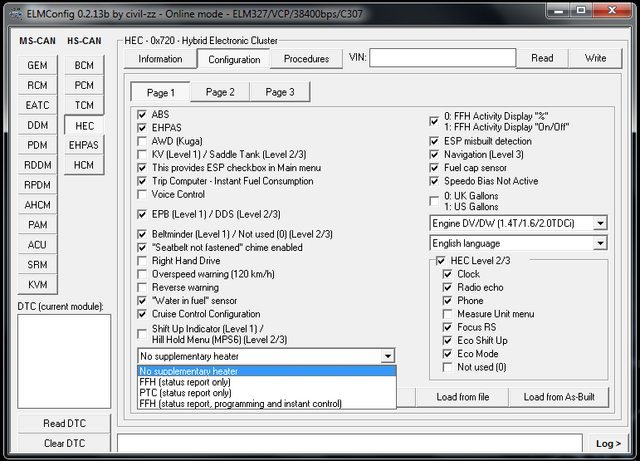This screenshot has height=461, width=640.
Task: Select the EATC module button
Action: pyautogui.click(x=37, y=105)
